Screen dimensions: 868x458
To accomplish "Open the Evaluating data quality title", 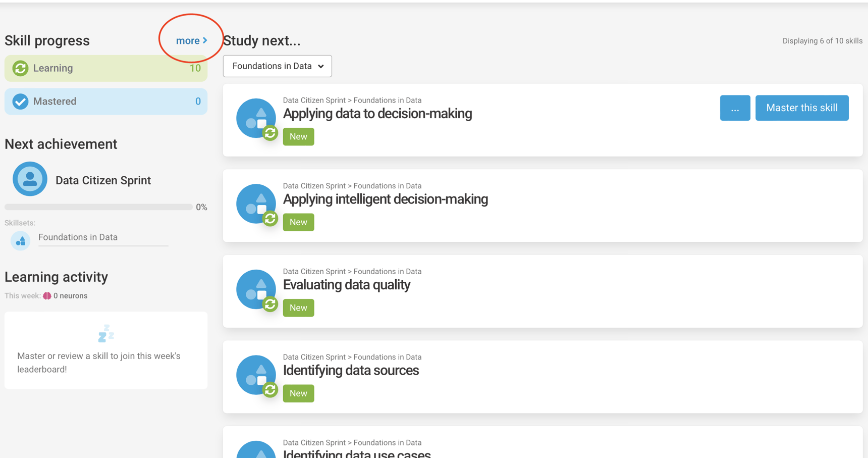I will [x=346, y=285].
